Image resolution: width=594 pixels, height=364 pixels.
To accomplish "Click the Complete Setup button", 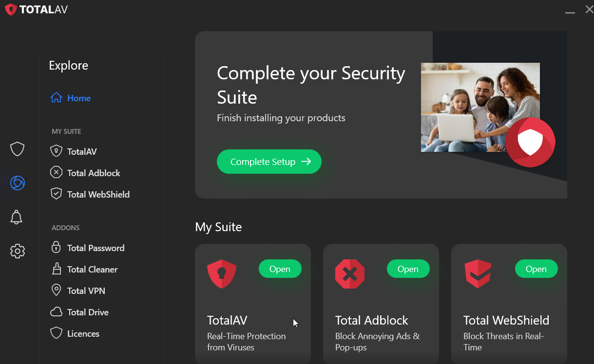I will coord(269,162).
